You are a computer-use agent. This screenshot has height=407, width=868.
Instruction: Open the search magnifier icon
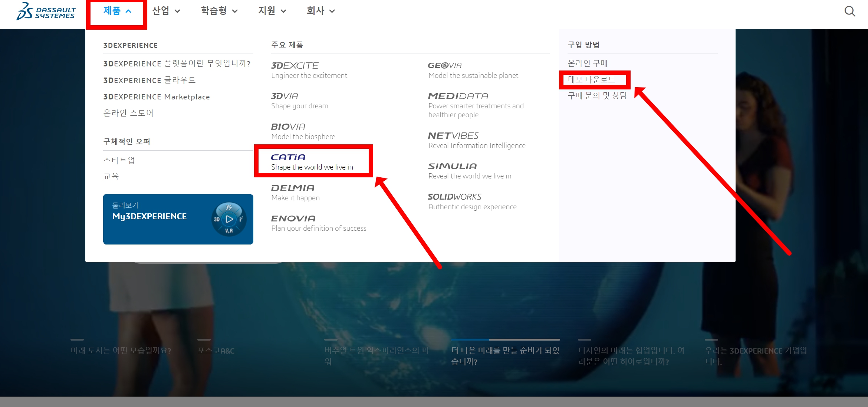point(850,11)
